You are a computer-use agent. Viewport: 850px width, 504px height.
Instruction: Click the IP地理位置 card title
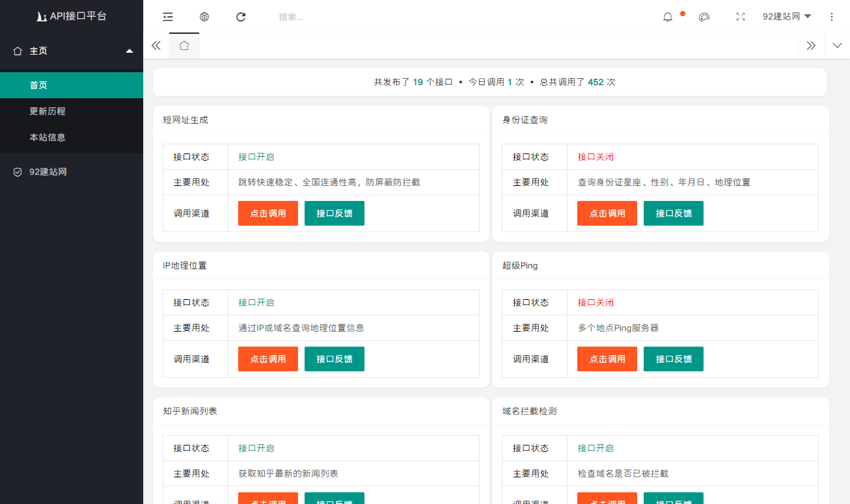coord(185,266)
